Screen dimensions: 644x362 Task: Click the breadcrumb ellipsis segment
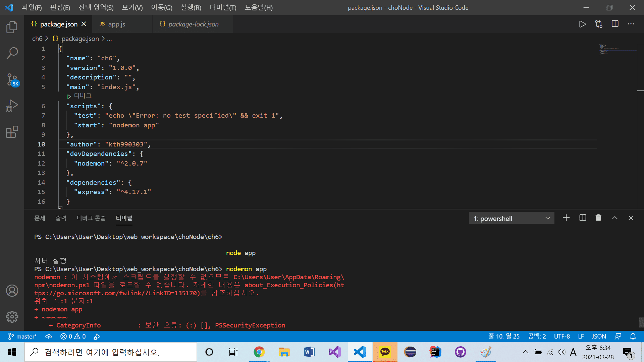tap(109, 39)
